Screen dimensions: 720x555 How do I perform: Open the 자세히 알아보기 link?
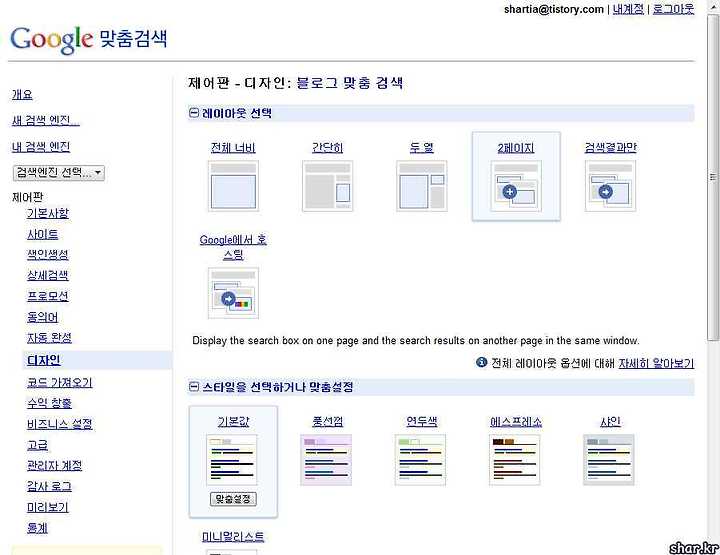pyautogui.click(x=656, y=363)
